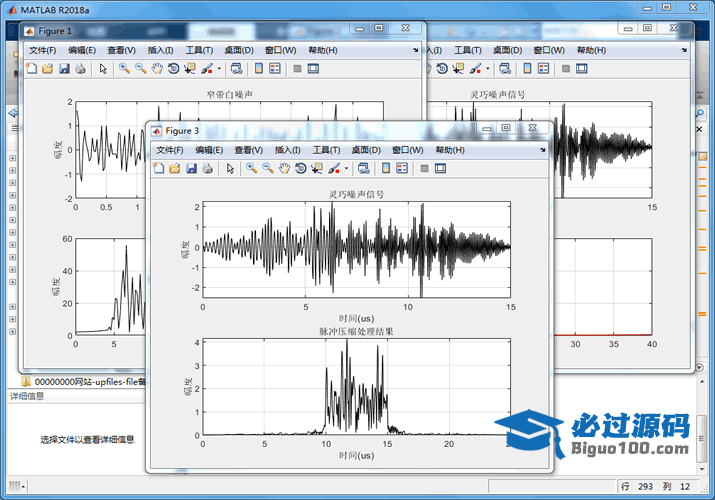The width and height of the screenshot is (715, 500).
Task: Hide plot tools icon in Figure 3
Action: (425, 169)
